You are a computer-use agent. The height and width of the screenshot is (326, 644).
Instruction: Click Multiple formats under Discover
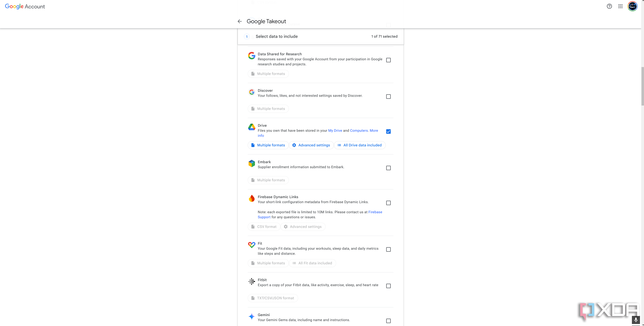click(x=268, y=109)
